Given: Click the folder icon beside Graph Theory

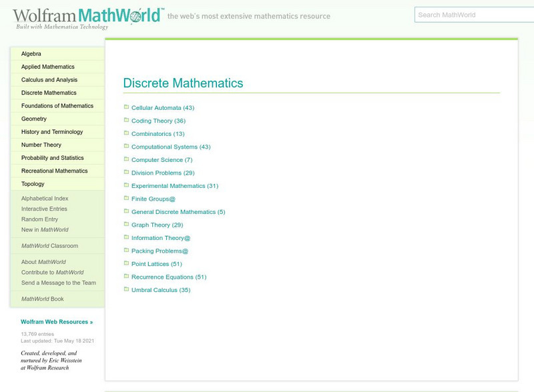Looking at the screenshot, I should (x=126, y=224).
